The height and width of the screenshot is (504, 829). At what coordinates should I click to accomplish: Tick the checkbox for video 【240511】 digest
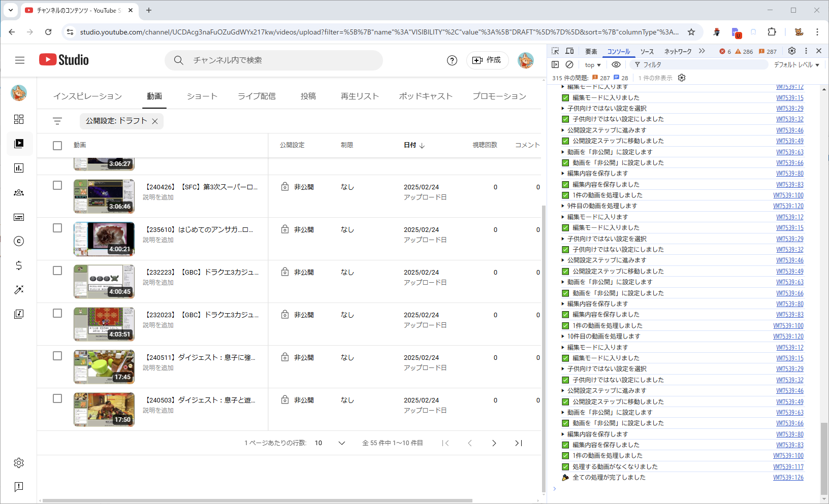pos(57,356)
